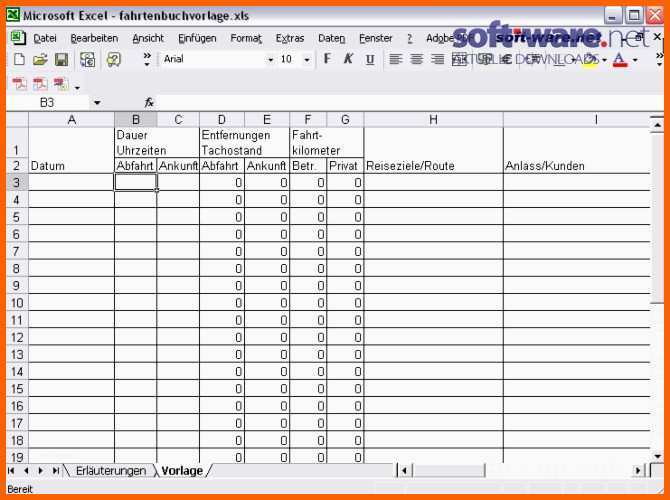This screenshot has width=670, height=500.
Task: Click the 'Privat' header cell
Action: coord(345,166)
